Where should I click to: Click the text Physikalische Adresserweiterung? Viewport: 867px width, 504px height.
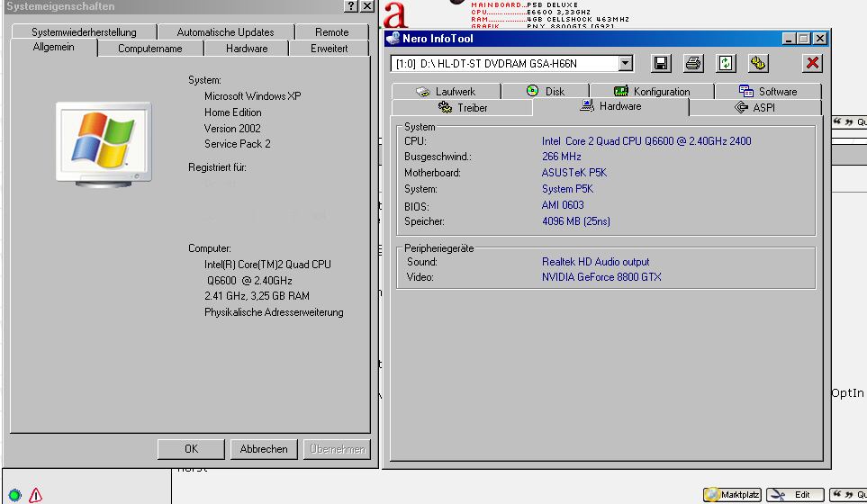[274, 312]
